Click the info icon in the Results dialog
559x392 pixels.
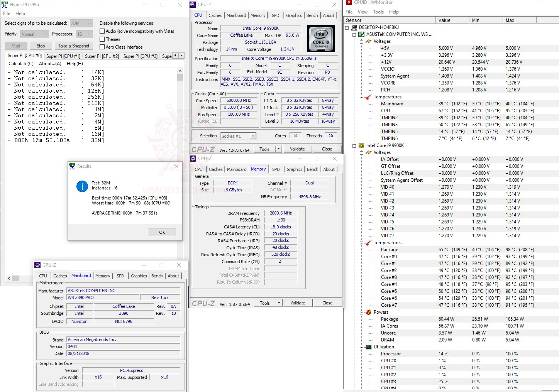[x=82, y=186]
